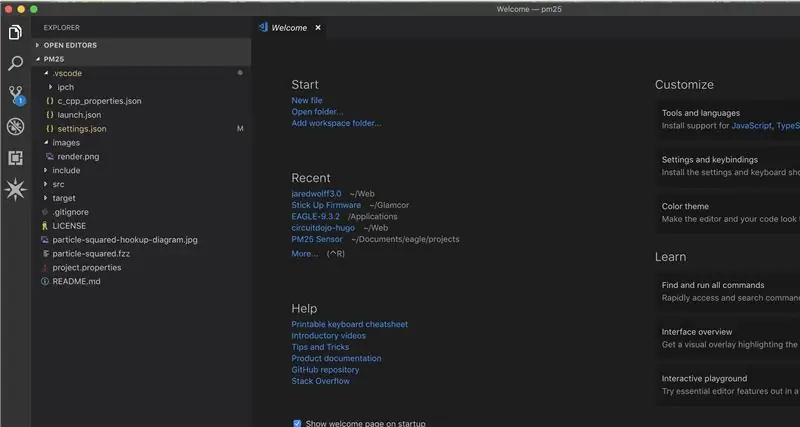The height and width of the screenshot is (427, 800).
Task: Open recent circuitdojo-hugo project
Action: coord(323,228)
